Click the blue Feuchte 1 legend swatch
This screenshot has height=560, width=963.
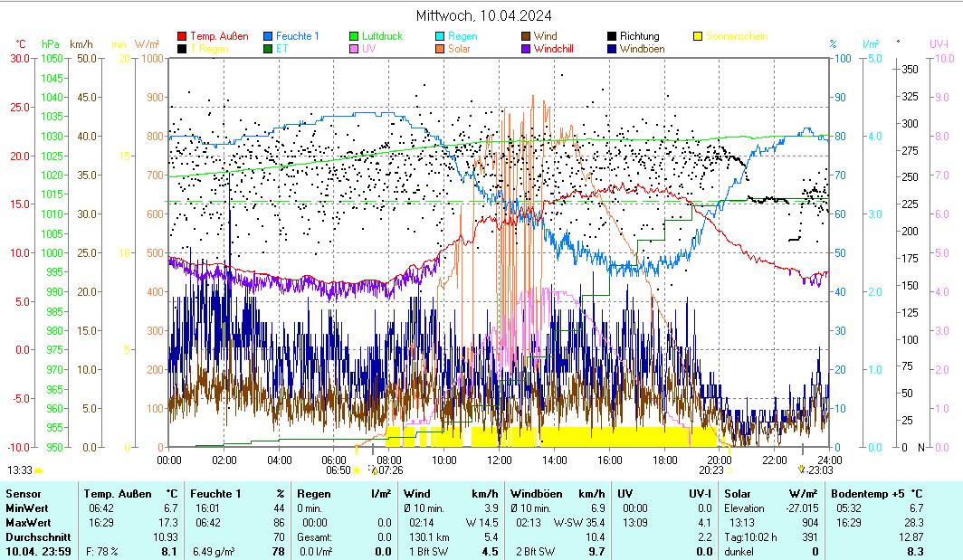click(269, 36)
